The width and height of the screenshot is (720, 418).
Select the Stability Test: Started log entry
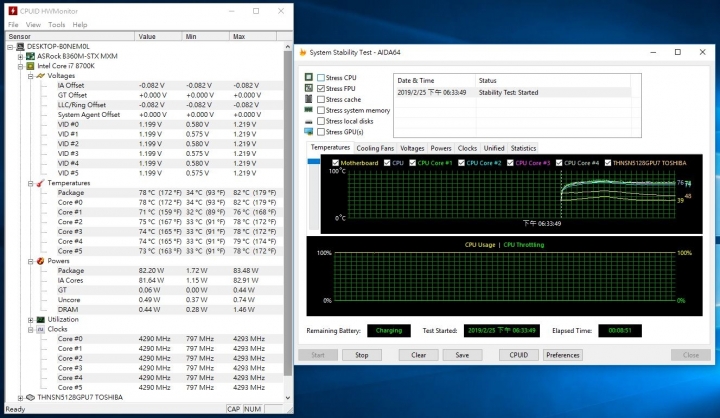tap(513, 92)
